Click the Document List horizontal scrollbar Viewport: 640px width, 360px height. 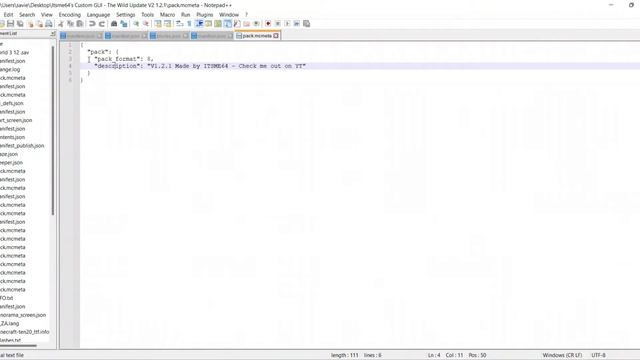point(18,346)
